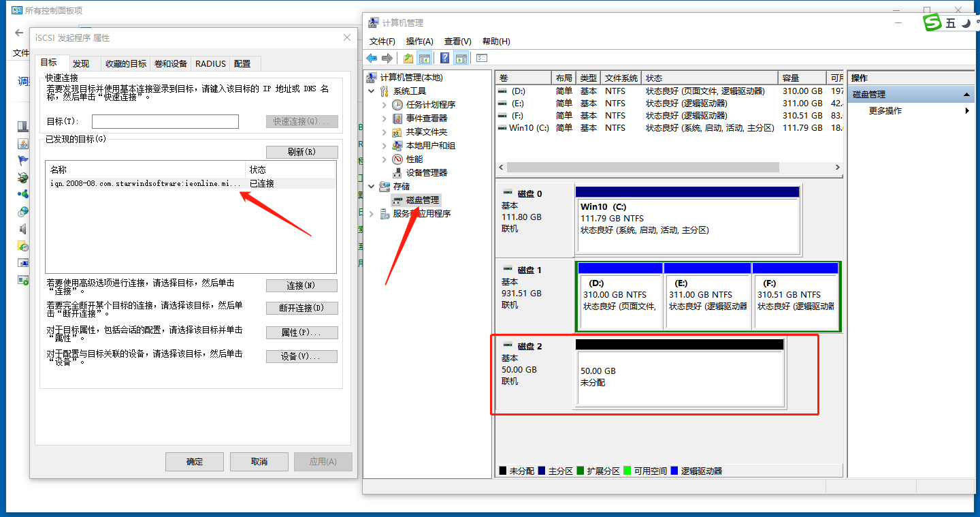Viewport: 980px width, 517px height.
Task: Expand the 共享文件夹 node
Action: click(384, 131)
